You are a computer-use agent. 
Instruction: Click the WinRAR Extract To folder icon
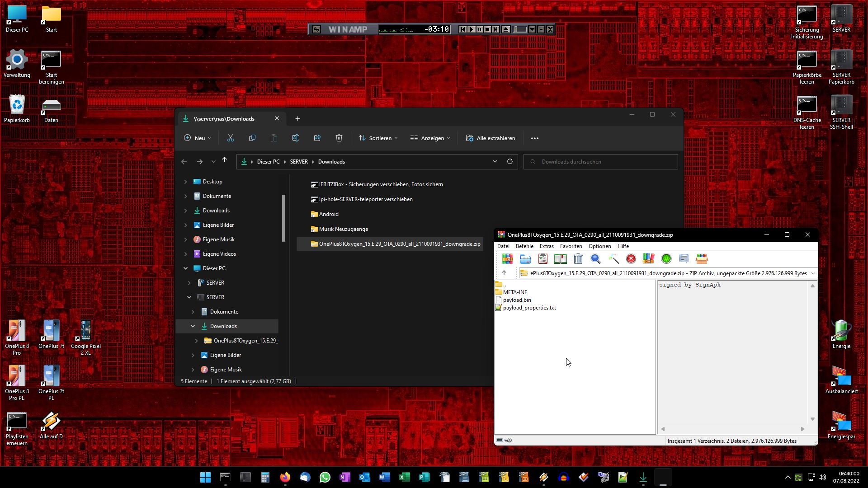click(x=525, y=258)
